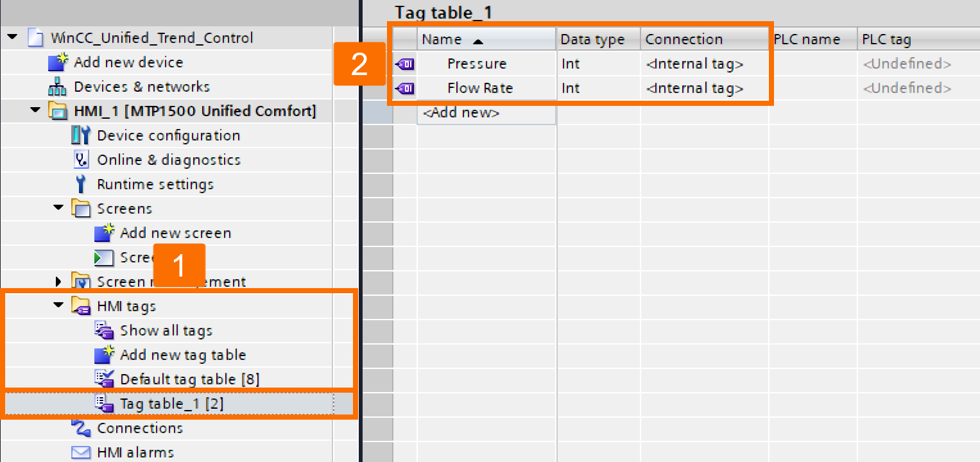Click the Show all tags icon
Image resolution: width=980 pixels, height=462 pixels.
(103, 330)
